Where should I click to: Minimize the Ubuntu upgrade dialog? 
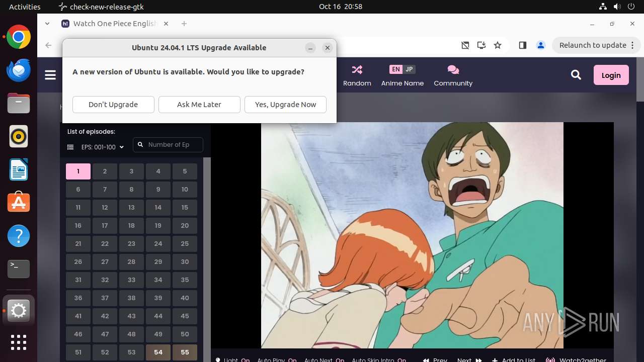point(310,48)
